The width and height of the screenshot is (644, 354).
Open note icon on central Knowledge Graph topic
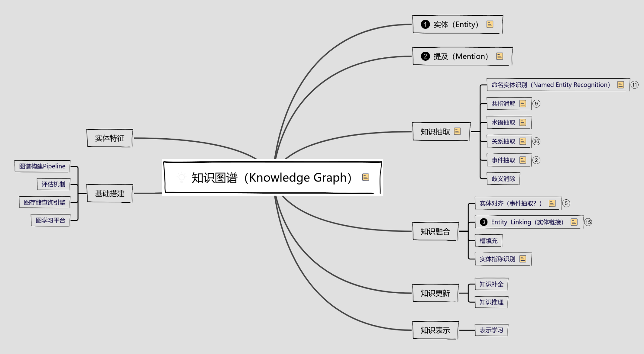(x=366, y=177)
